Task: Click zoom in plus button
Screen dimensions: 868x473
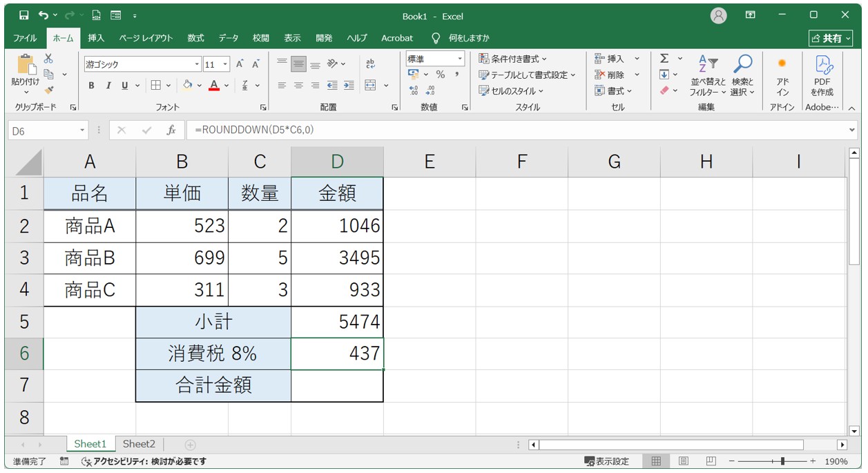Action: 813,461
